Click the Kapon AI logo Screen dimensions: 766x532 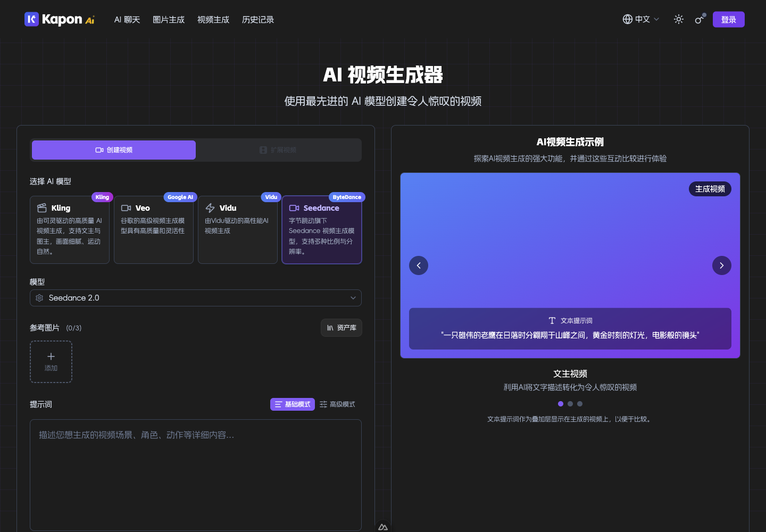tap(60, 20)
